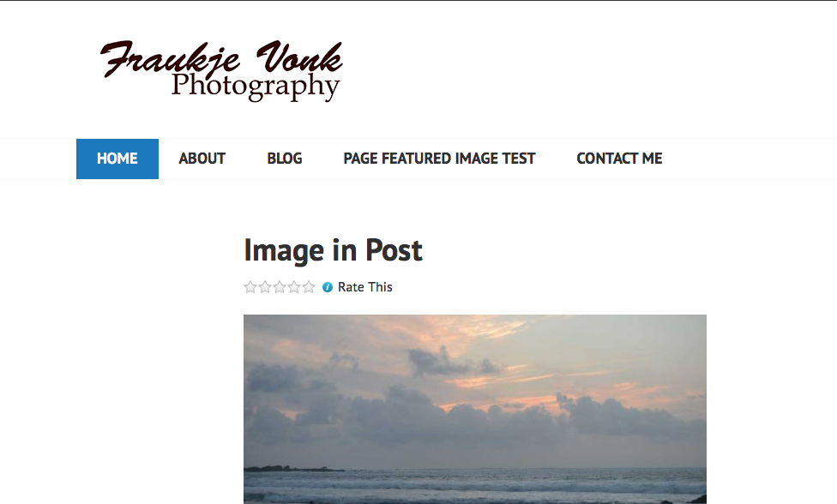Go to the About page
The height and width of the screenshot is (504, 837).
pyautogui.click(x=202, y=159)
